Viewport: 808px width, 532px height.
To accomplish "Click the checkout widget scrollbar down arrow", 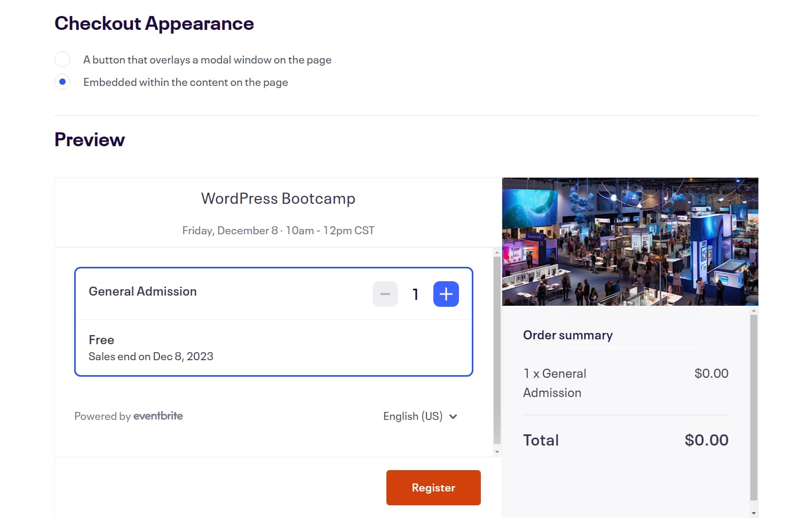I will [497, 451].
